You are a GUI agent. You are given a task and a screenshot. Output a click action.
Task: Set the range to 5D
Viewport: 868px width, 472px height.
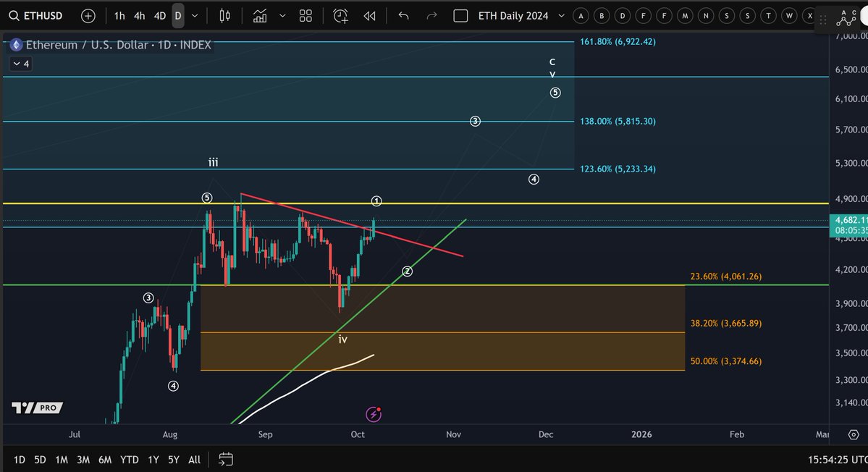pos(40,459)
